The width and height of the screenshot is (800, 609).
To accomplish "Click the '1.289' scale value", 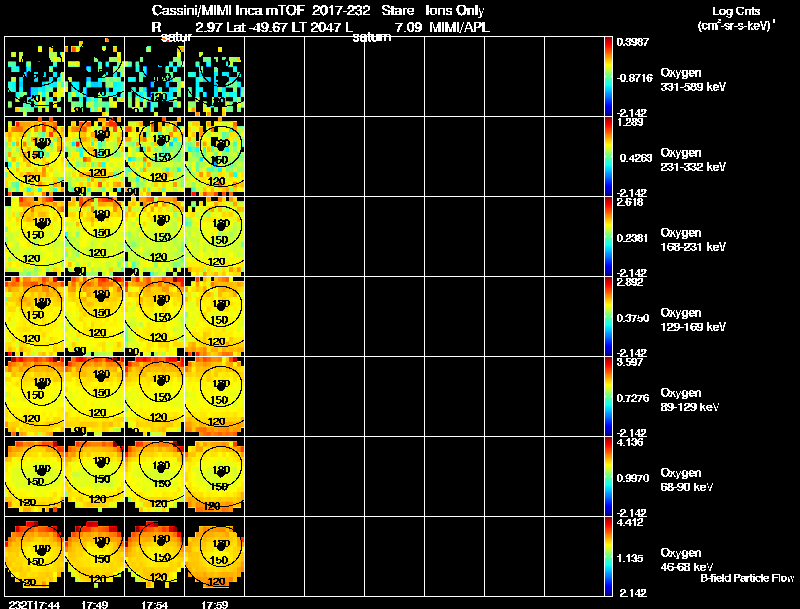I will (x=630, y=122).
